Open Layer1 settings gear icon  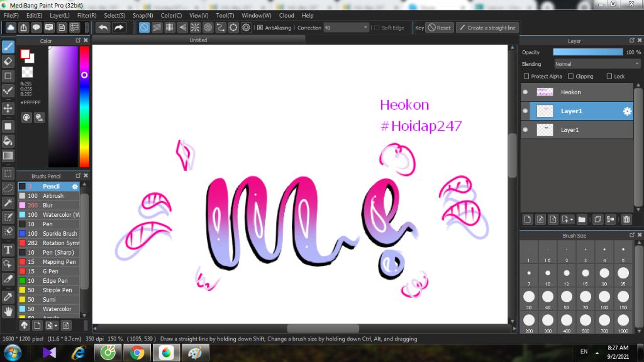(x=627, y=111)
